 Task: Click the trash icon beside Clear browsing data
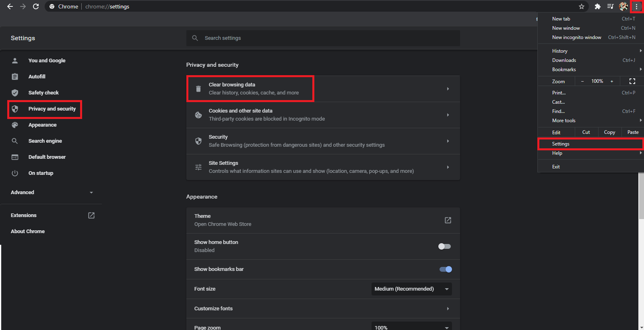point(198,89)
